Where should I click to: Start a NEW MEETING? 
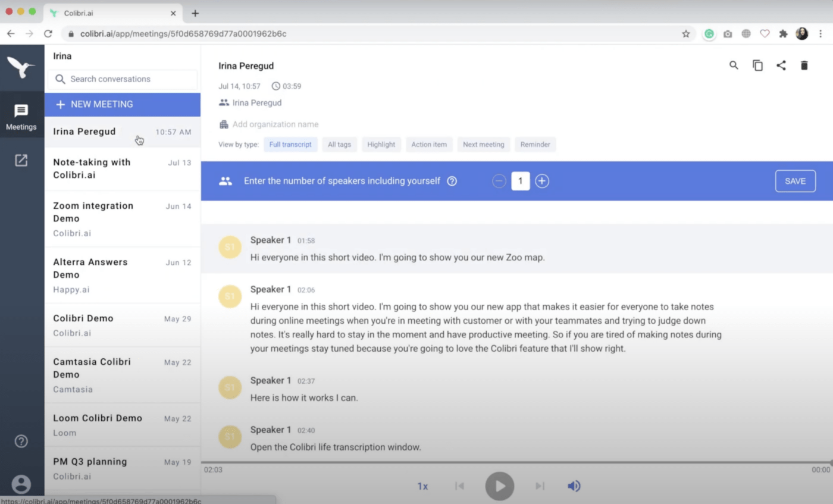point(123,104)
